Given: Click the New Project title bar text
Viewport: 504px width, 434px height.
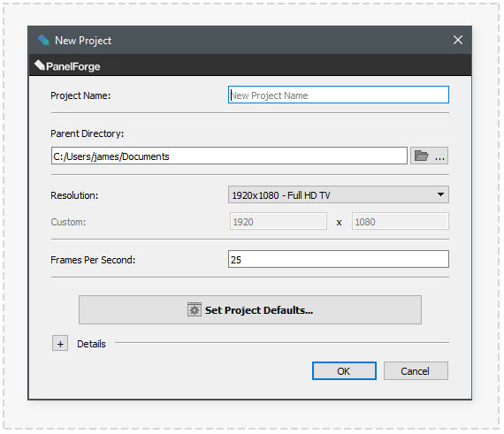Looking at the screenshot, I should (x=83, y=41).
